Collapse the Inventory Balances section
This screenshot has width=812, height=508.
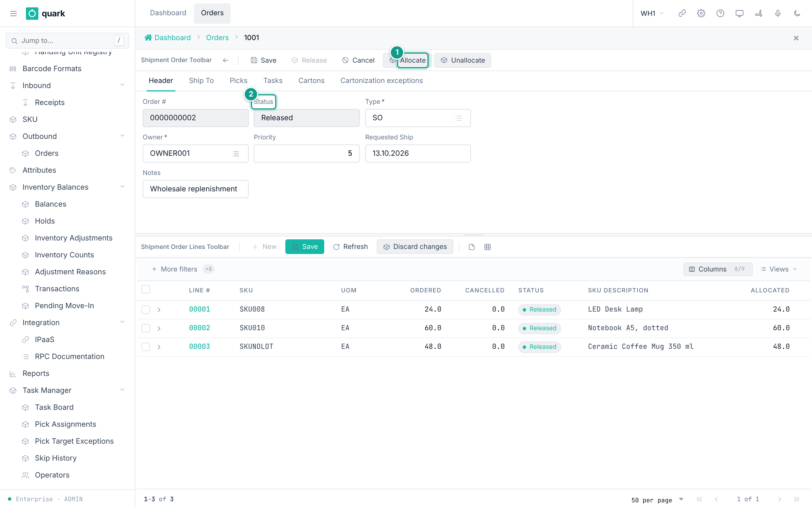[x=122, y=187]
